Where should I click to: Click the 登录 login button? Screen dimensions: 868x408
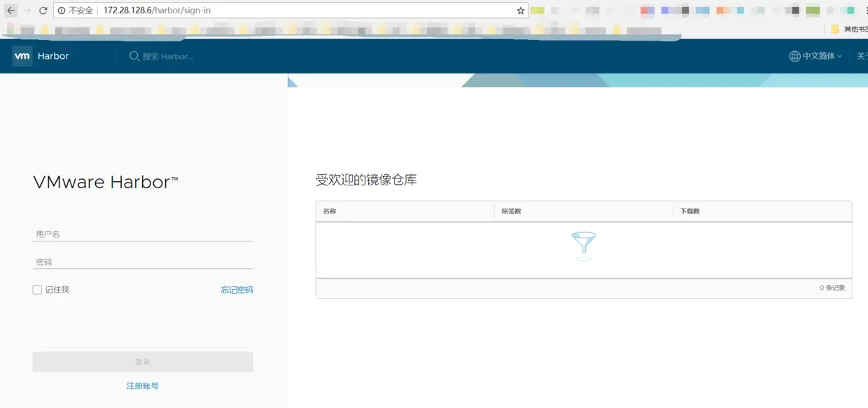[143, 362]
